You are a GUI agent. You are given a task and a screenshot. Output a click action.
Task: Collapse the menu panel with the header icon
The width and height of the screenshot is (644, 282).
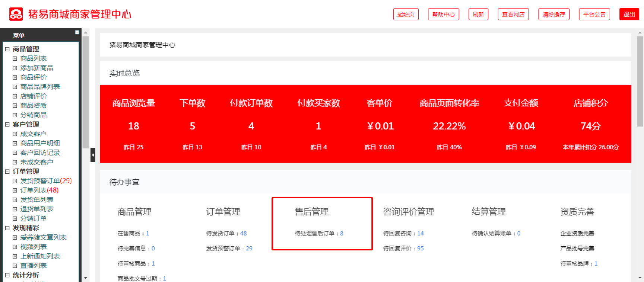click(77, 32)
